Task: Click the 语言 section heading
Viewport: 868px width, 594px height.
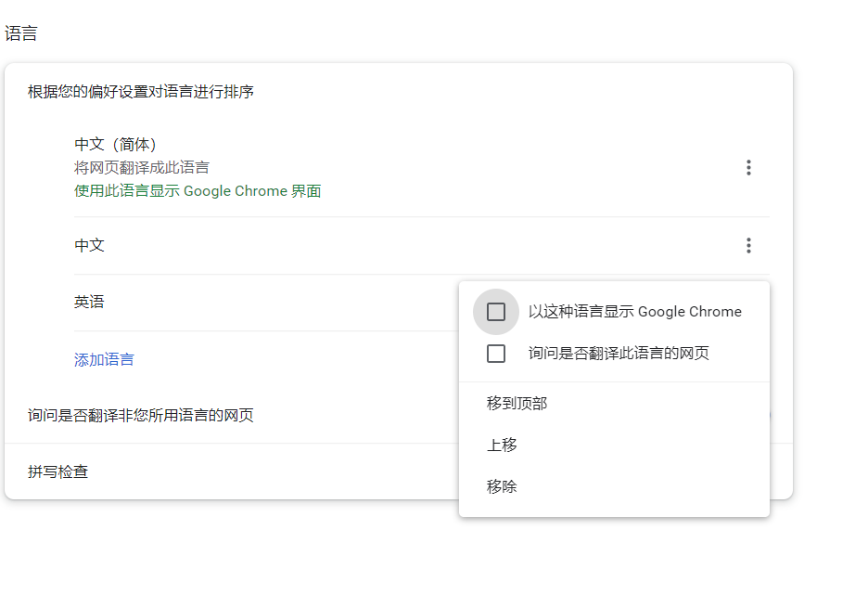Action: tap(21, 34)
